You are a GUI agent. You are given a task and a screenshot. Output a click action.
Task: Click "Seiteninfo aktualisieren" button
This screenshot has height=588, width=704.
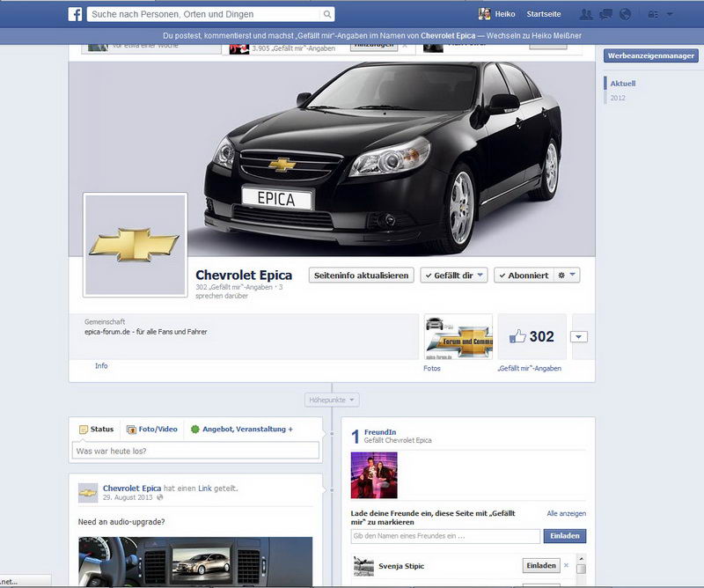coord(361,276)
